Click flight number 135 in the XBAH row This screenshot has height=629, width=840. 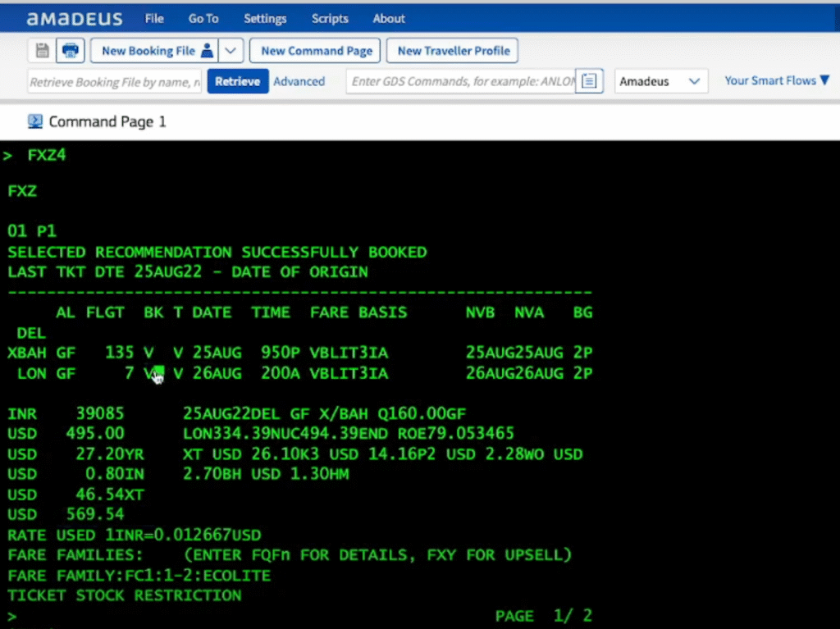(x=120, y=353)
